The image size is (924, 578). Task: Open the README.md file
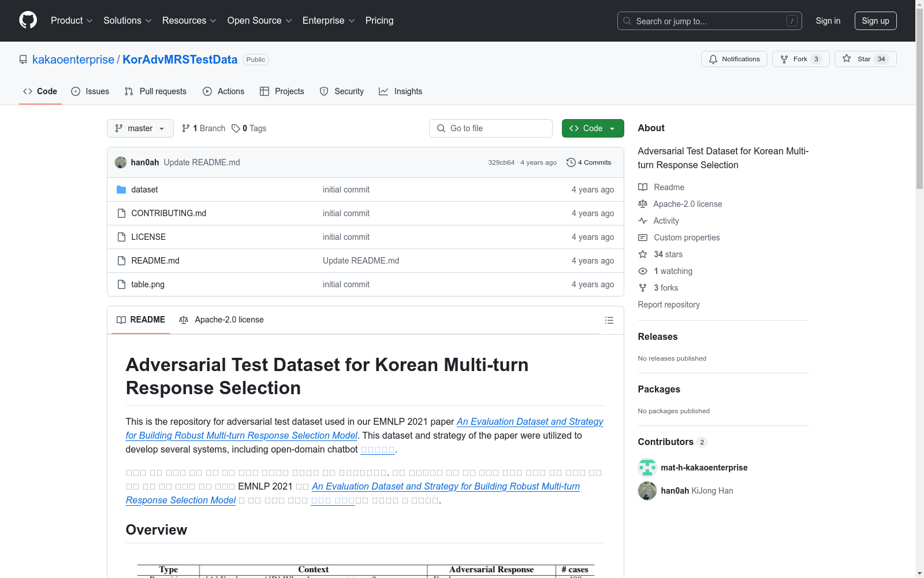click(x=155, y=261)
